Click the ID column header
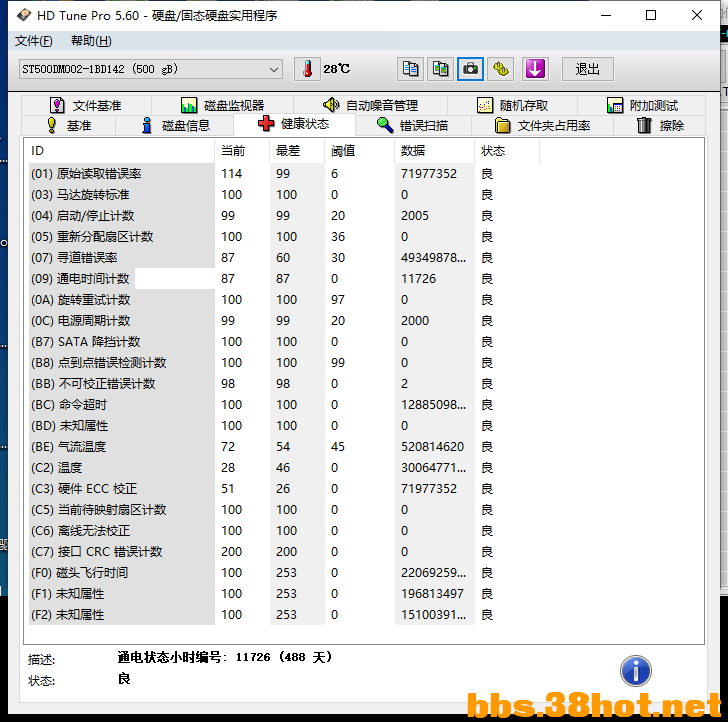 click(119, 151)
